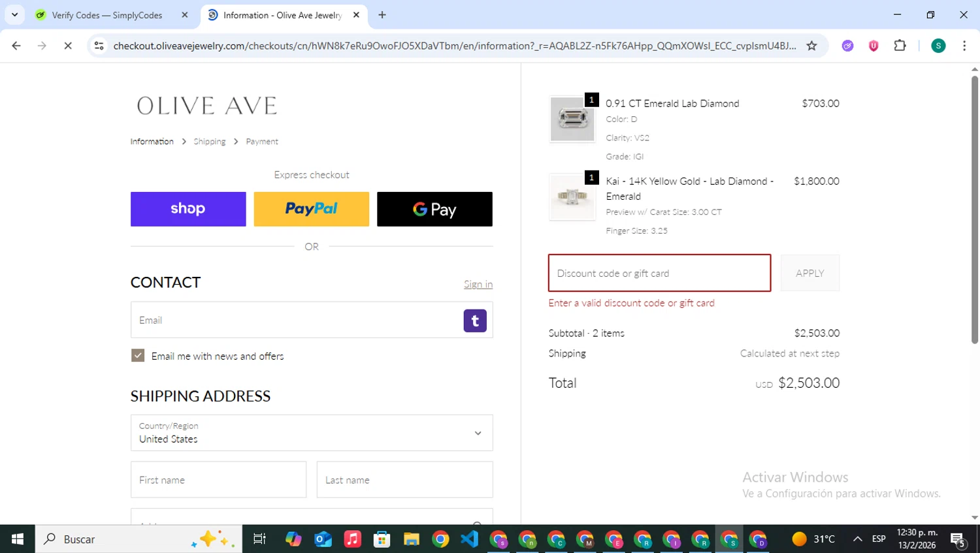
Task: Open Visual Studio Code from the taskbar
Action: pyautogui.click(x=470, y=539)
